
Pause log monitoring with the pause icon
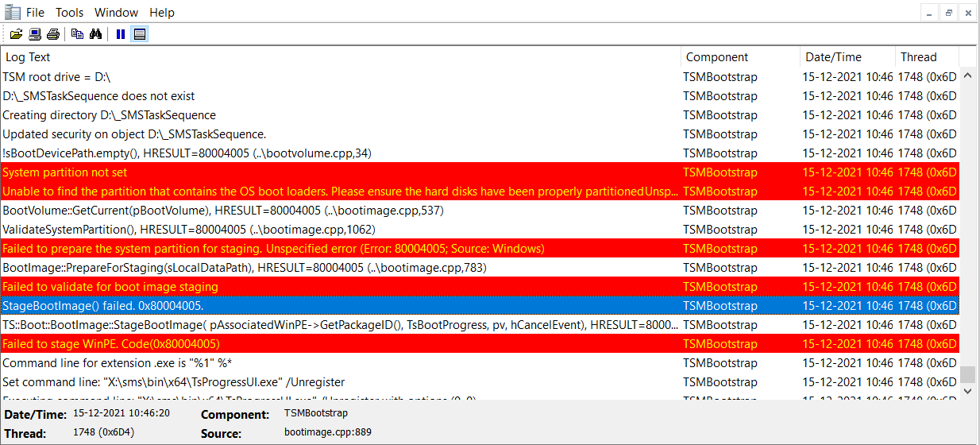[x=121, y=34]
